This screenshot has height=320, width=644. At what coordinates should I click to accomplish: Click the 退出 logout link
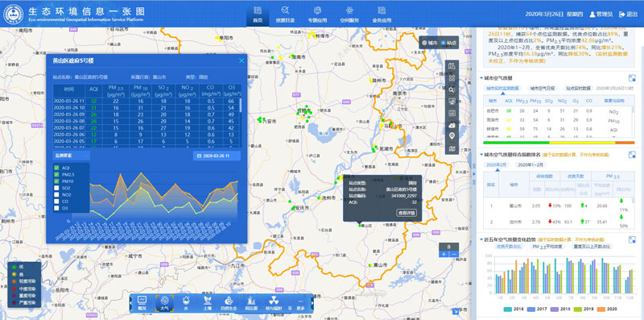click(x=629, y=14)
